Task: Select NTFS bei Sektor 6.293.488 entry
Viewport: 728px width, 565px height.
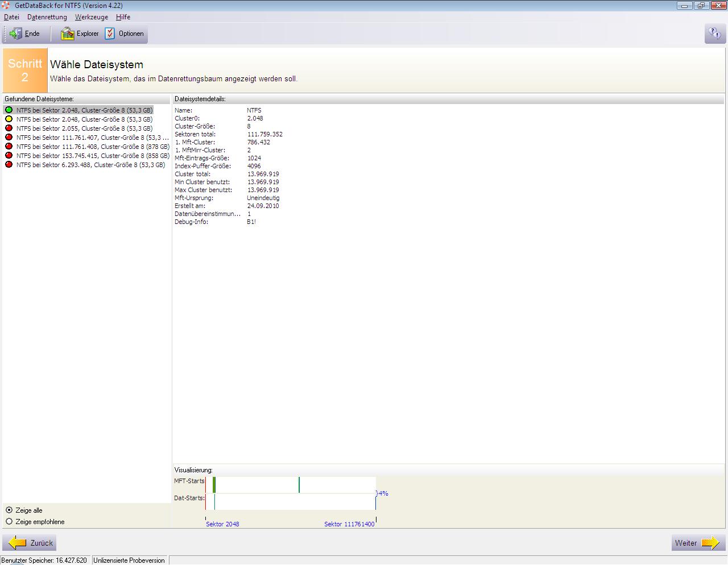Action: coord(85,165)
